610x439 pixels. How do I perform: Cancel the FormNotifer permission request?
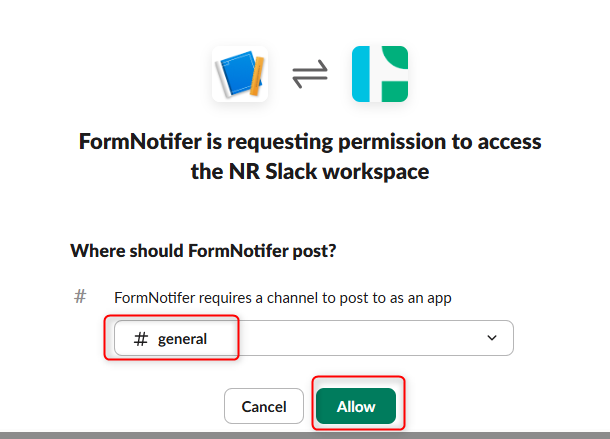[x=264, y=406]
